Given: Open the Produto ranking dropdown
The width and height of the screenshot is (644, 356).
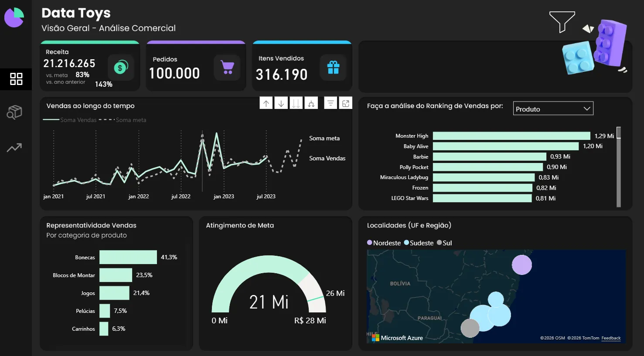Looking at the screenshot, I should [553, 108].
